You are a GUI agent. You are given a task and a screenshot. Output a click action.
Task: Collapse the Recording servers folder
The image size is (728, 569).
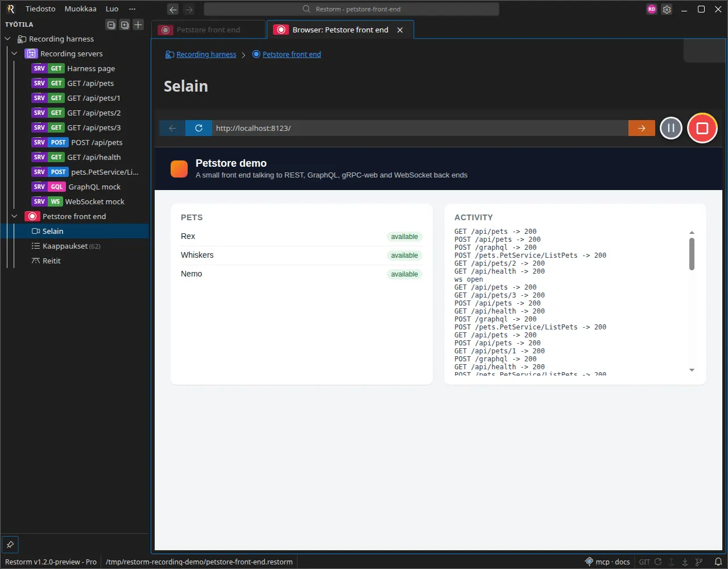point(15,53)
